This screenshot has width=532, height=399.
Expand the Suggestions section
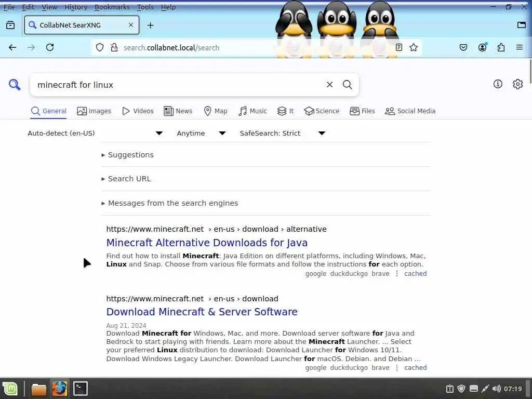(x=128, y=155)
